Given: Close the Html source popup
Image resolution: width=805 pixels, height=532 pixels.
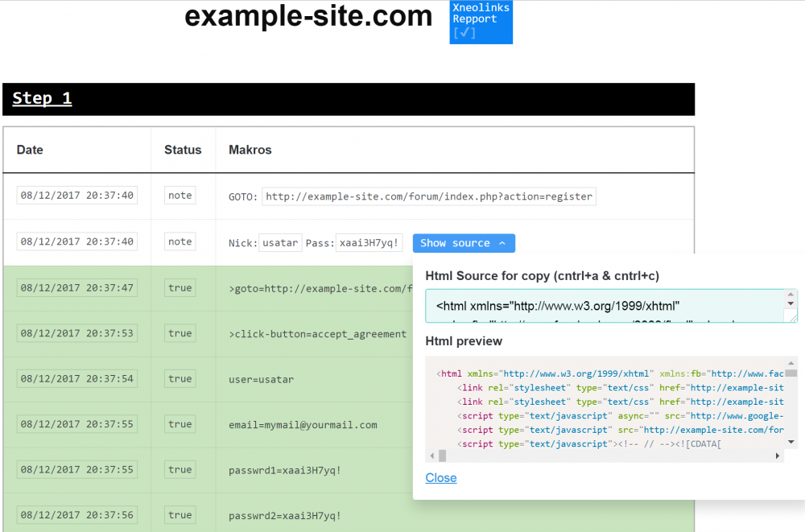Looking at the screenshot, I should point(441,477).
